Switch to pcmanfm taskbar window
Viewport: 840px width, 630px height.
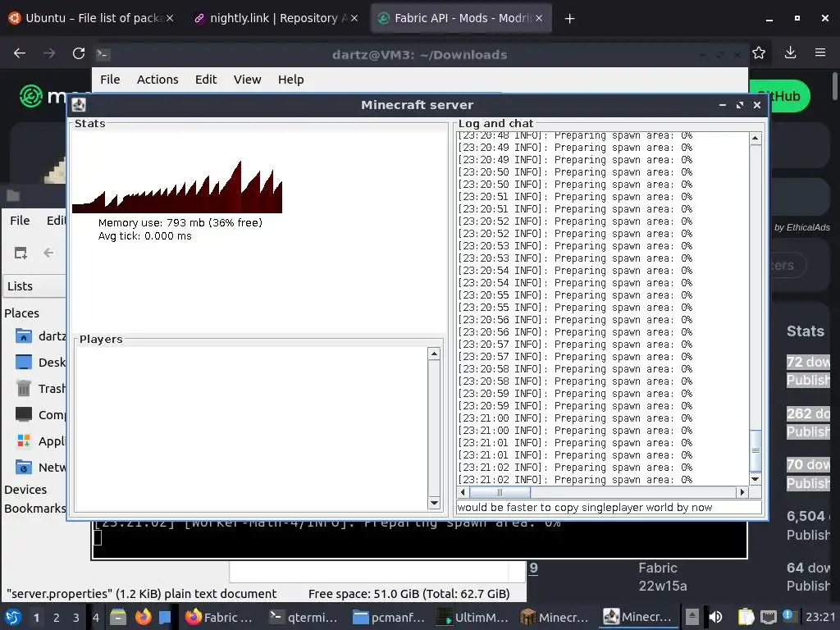click(x=388, y=617)
